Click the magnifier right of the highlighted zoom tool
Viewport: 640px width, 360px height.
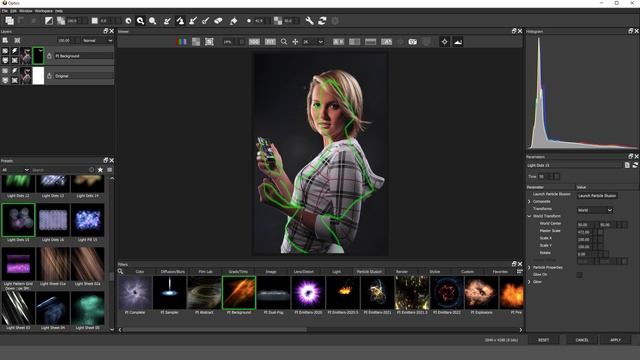coord(153,20)
